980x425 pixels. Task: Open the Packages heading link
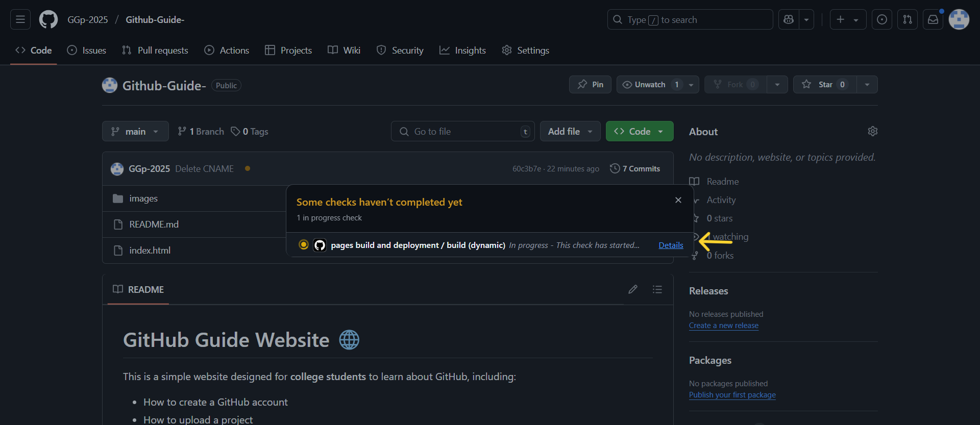click(x=710, y=360)
